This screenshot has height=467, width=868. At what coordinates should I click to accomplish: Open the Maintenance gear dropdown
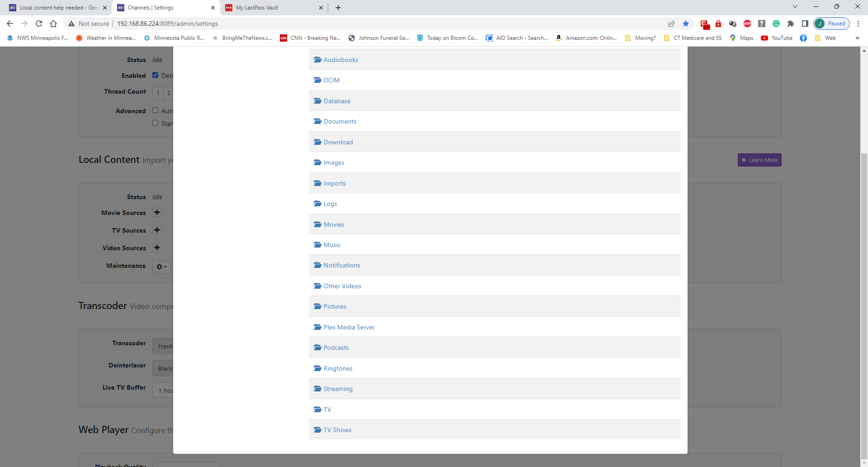point(161,267)
